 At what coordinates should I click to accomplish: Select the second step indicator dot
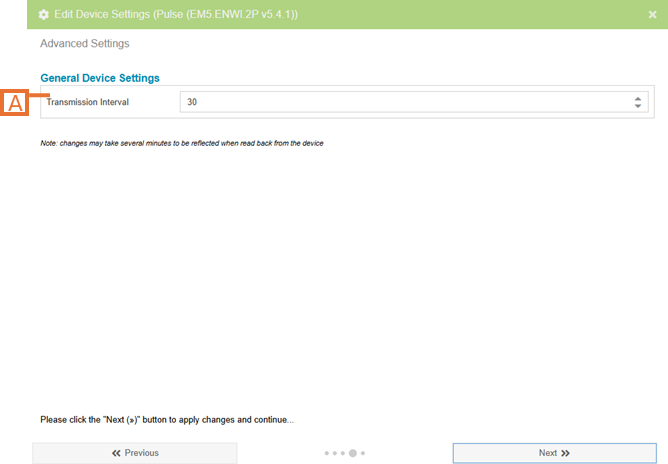[x=334, y=453]
